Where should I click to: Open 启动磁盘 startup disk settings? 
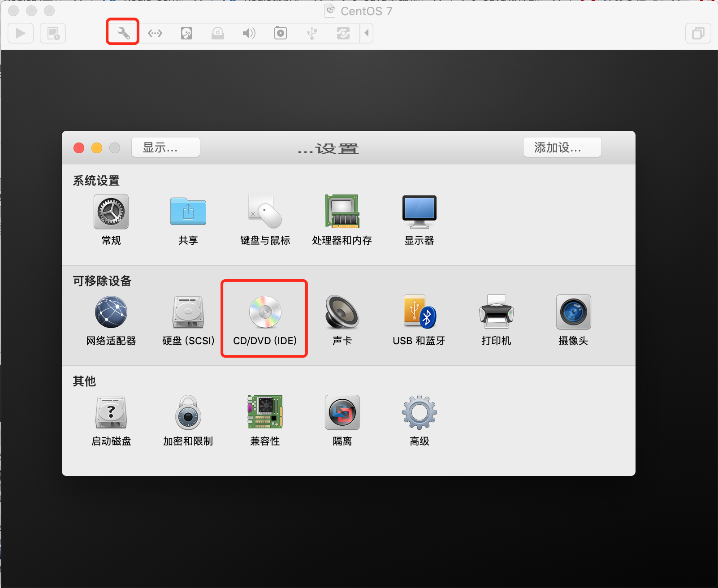[111, 421]
